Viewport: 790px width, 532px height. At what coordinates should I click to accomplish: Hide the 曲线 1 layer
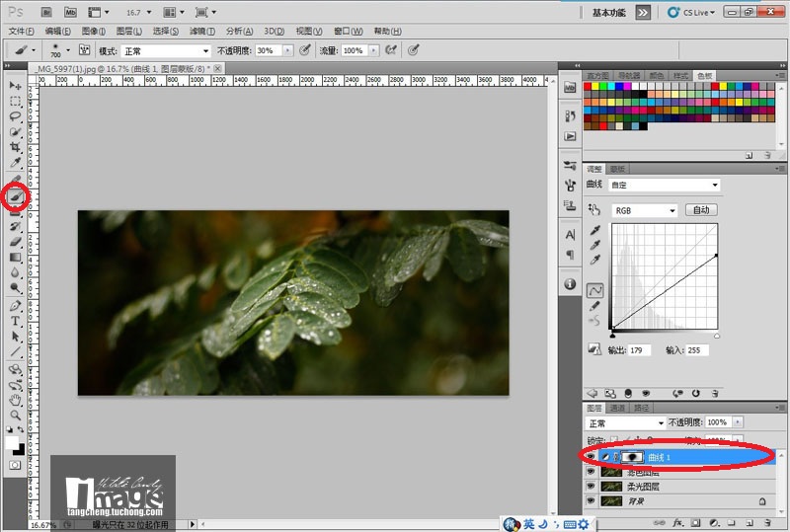pos(591,456)
